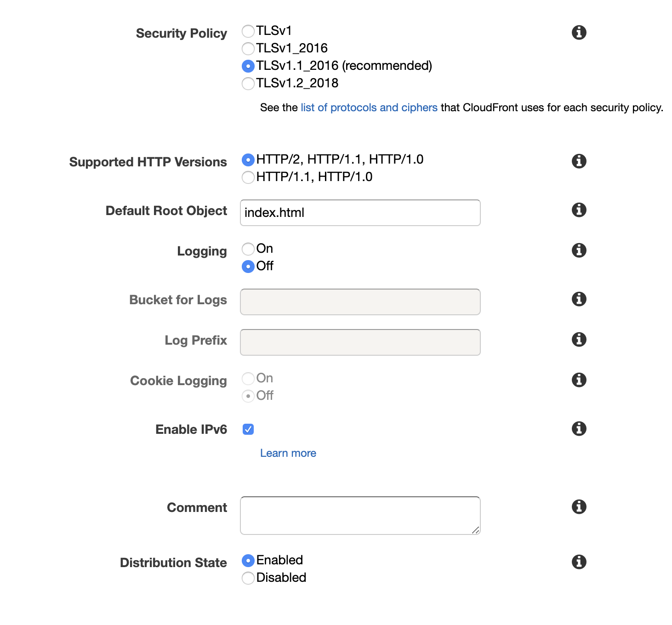Show help icon for Log Prefix
The height and width of the screenshot is (625, 672).
click(579, 340)
